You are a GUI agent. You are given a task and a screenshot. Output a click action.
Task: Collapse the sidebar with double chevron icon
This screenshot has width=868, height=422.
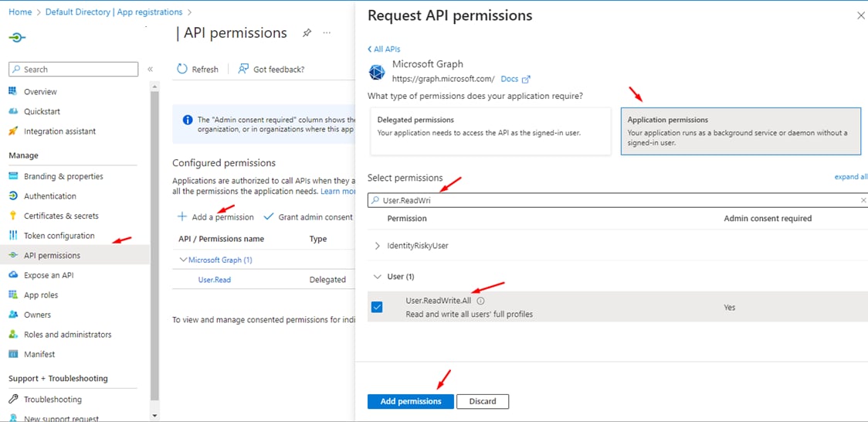[150, 70]
